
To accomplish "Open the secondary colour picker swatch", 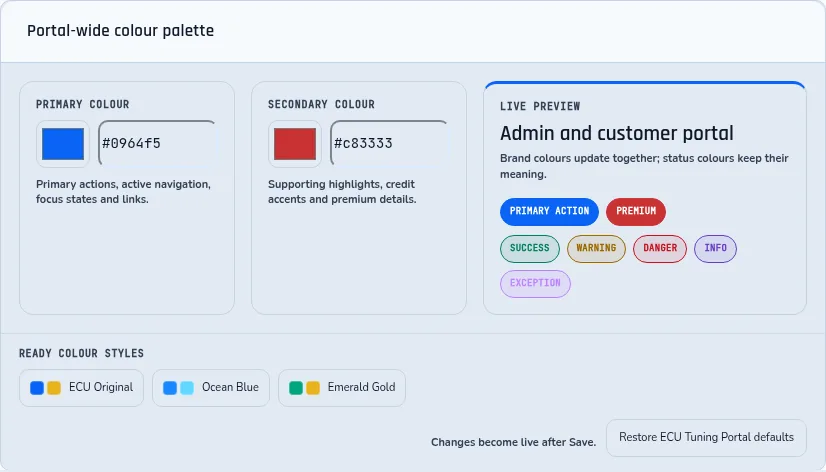I will [294, 144].
